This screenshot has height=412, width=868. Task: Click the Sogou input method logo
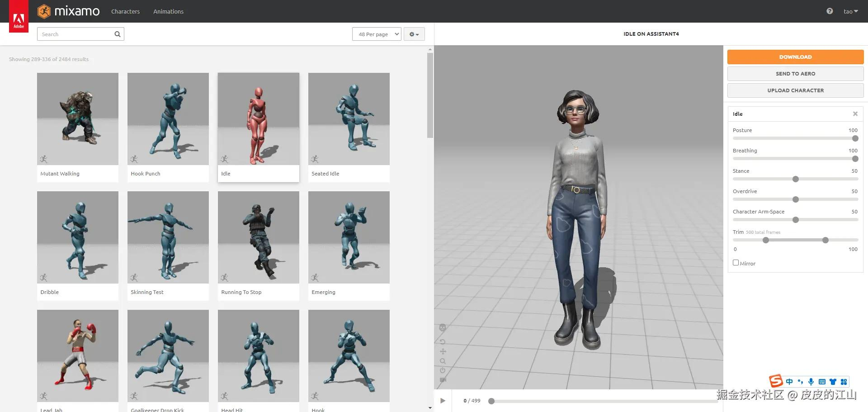tap(776, 381)
